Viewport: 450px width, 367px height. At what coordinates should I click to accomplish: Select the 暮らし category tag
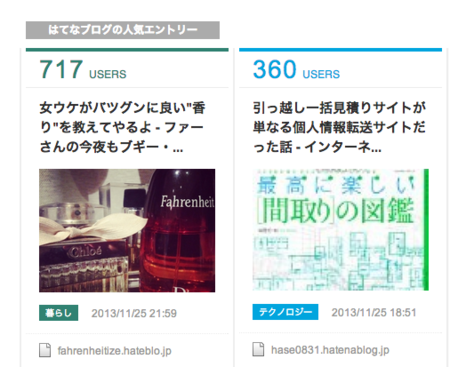coord(59,313)
